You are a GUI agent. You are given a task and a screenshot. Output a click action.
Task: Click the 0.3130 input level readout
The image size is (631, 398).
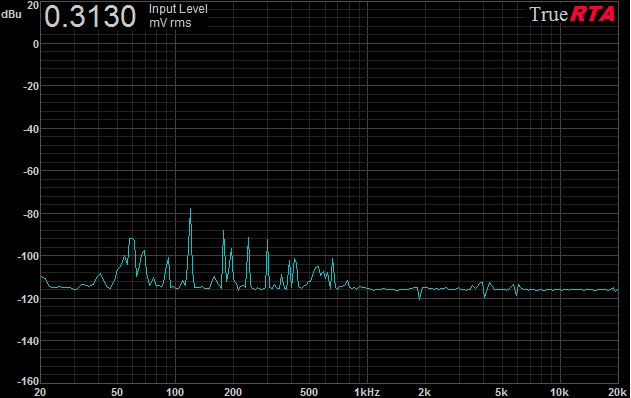[90, 17]
